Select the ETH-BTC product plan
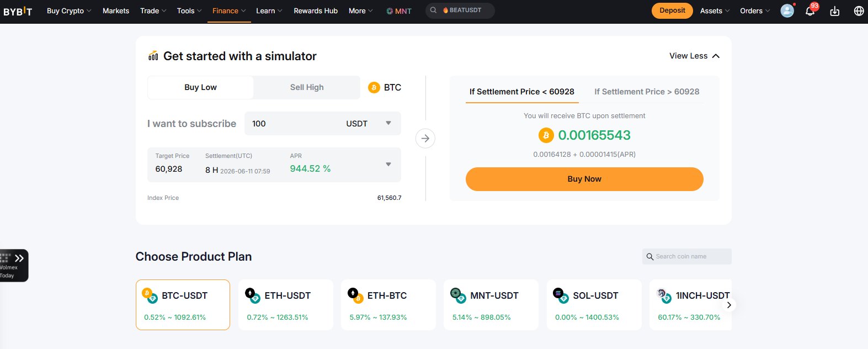Viewport: 868px width, 349px height. click(388, 305)
